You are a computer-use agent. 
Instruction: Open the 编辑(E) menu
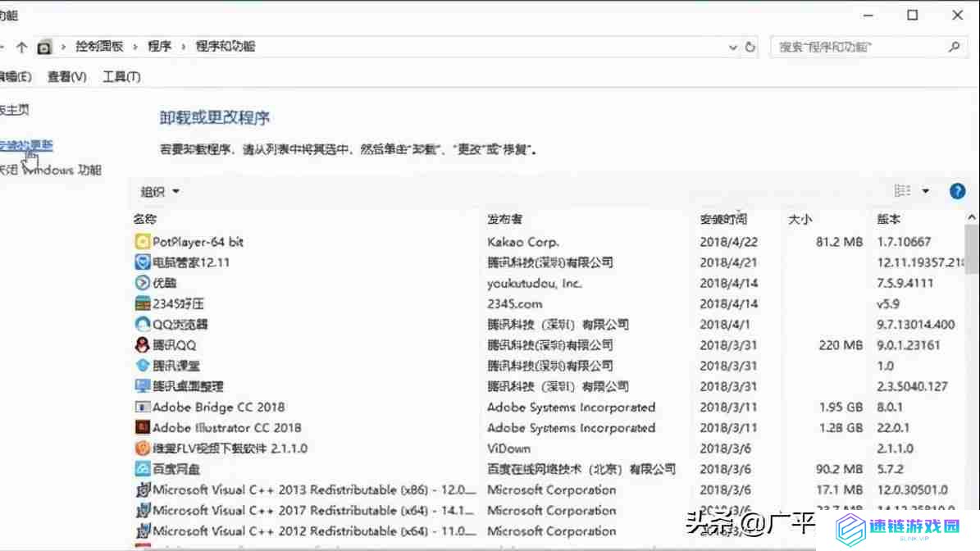click(15, 77)
